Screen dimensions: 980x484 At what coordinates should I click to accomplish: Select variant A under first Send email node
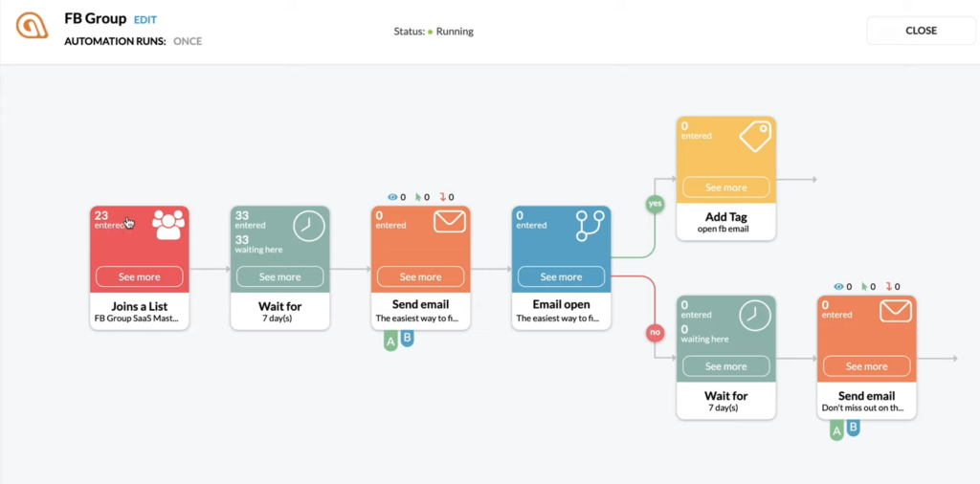point(390,341)
